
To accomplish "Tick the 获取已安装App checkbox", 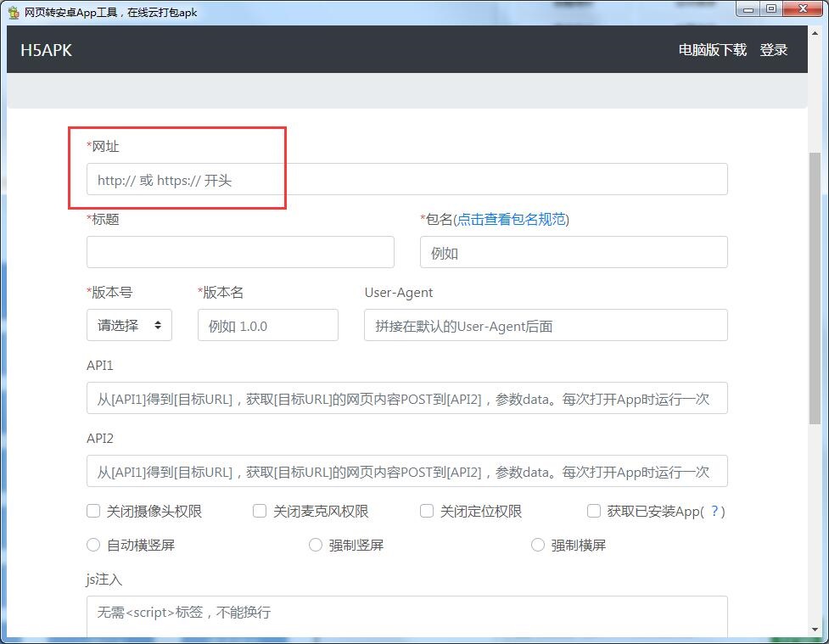I will pos(594,511).
